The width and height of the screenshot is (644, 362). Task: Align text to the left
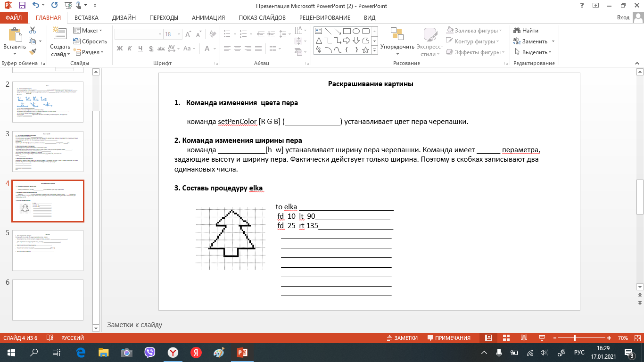click(227, 49)
